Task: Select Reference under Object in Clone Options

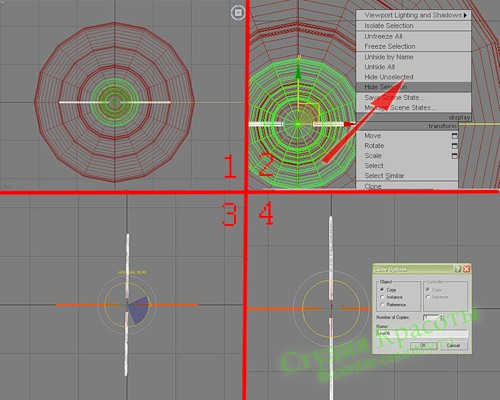Action: coord(382,305)
